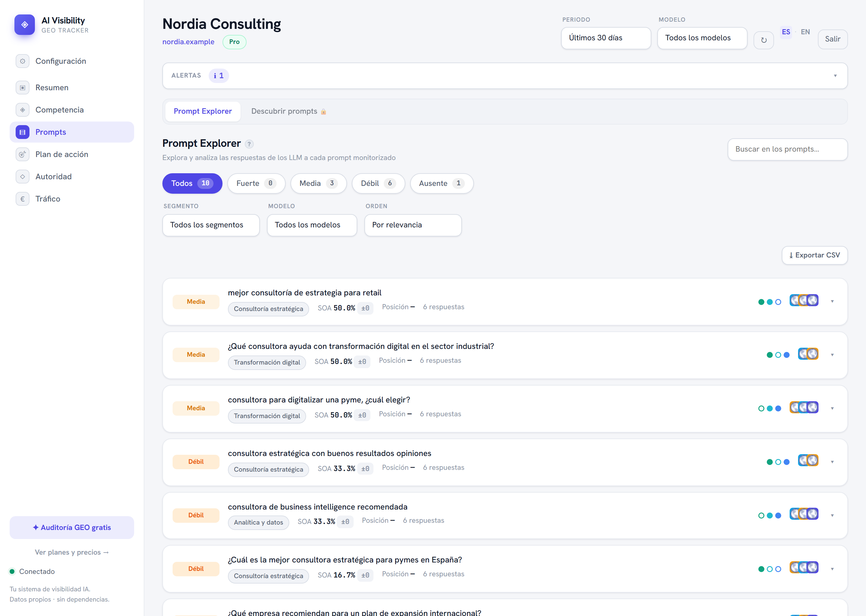
Task: Click Consultoría estratégica tag on retail prompt
Action: [269, 309]
